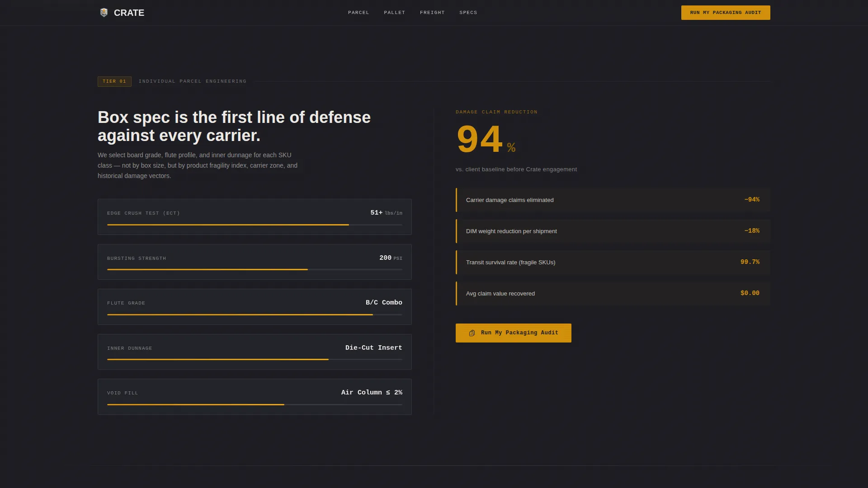Select the Bursting Strength label
This screenshot has height=488, width=868.
pos(137,258)
